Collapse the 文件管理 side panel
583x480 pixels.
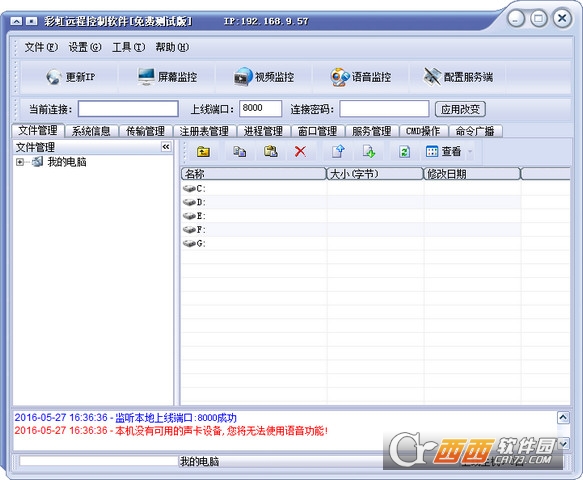click(166, 147)
